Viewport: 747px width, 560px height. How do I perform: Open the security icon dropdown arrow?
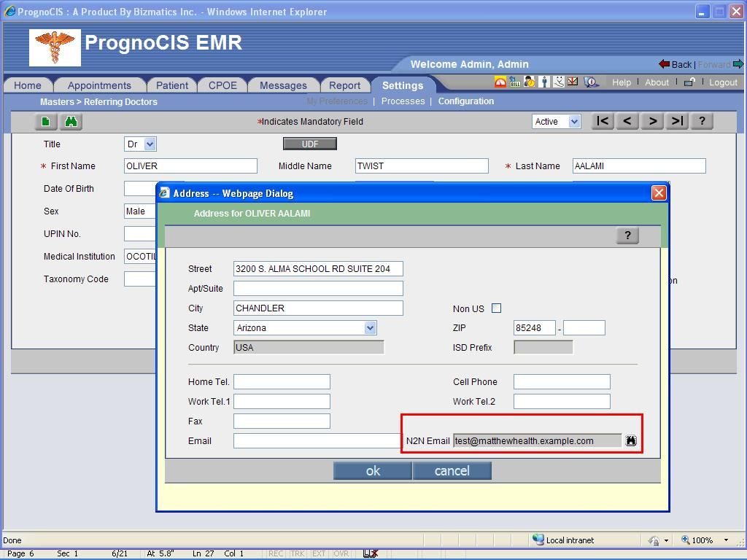pos(666,540)
